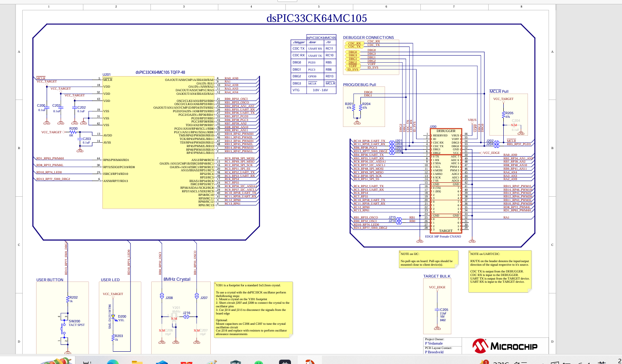Click the SW200 tactile switch symbol
The image size is (622, 364).
[x=64, y=328]
